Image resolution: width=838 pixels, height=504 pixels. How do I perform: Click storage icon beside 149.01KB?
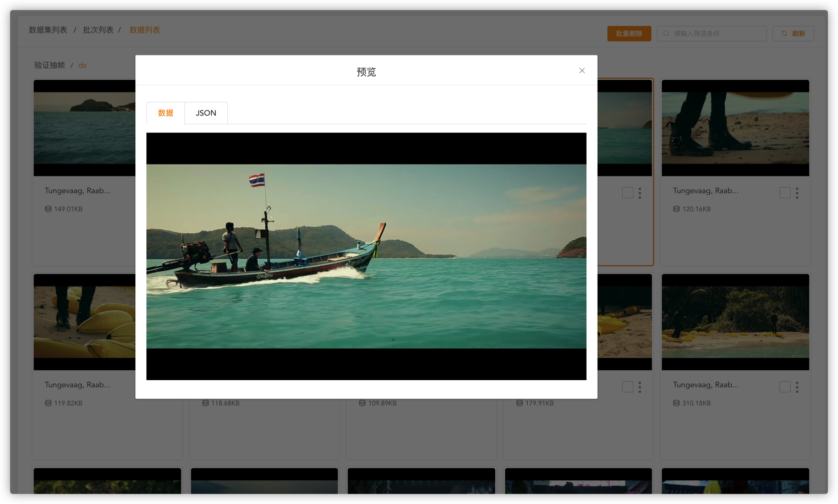coord(48,209)
